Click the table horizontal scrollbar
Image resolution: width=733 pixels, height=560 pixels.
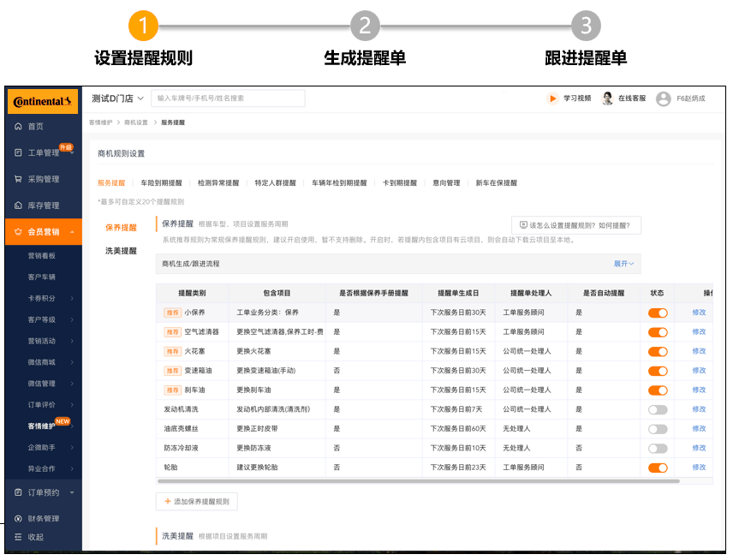419,480
